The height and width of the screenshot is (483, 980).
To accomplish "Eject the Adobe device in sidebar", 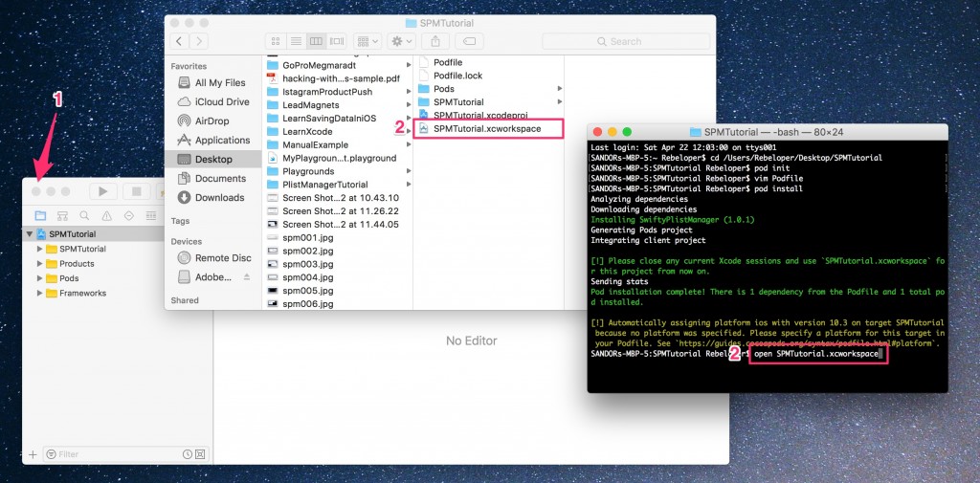I will (x=246, y=276).
